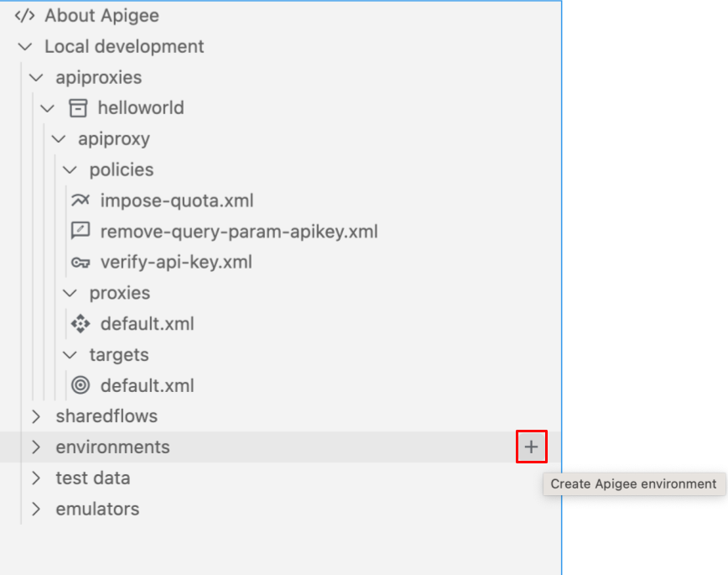The width and height of the screenshot is (728, 575).
Task: Expand the sharedflows tree node
Action: pos(35,416)
